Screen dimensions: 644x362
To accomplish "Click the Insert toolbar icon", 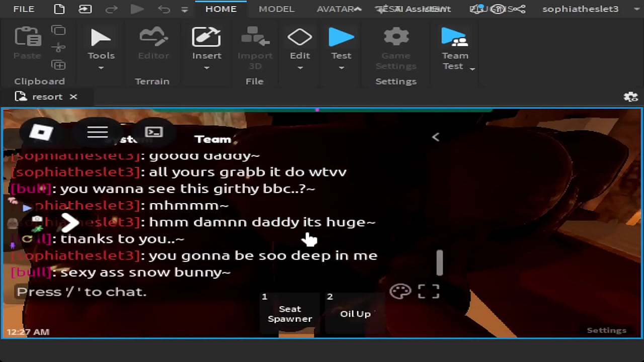I will pos(206,38).
